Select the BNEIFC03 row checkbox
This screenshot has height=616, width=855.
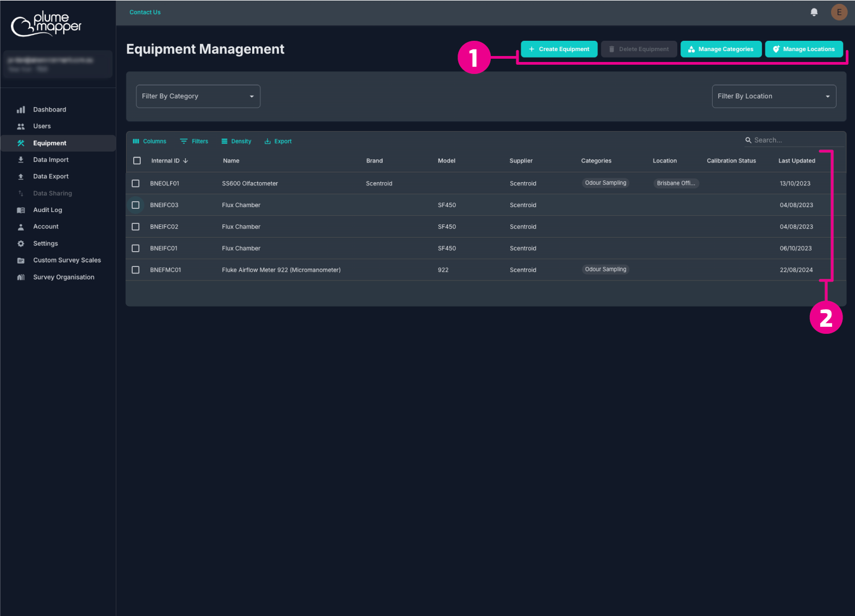[x=136, y=206]
